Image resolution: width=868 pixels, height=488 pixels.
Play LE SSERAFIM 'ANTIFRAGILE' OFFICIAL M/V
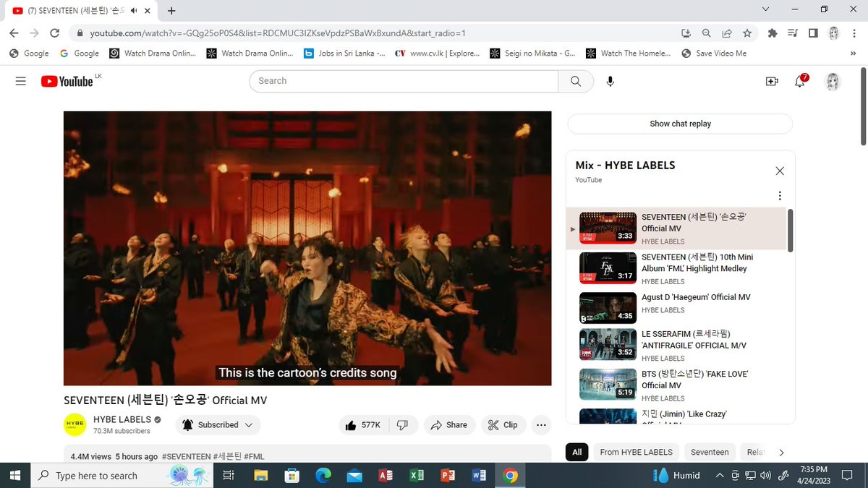click(676, 345)
